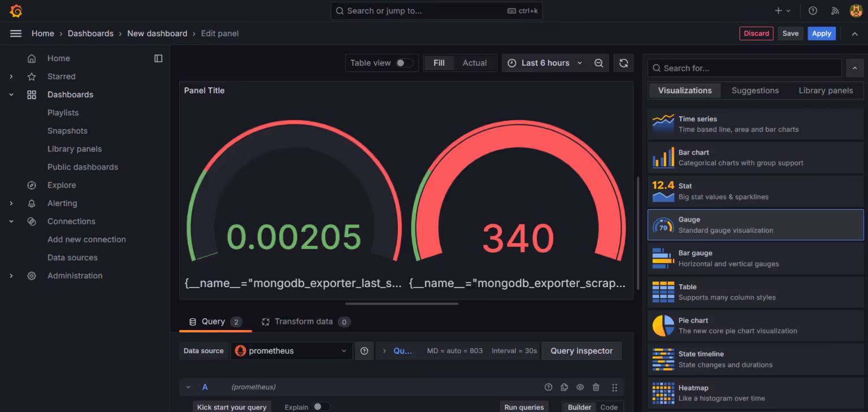Open Snapshots in the sidebar
Screen dimensions: 868x412
point(67,131)
